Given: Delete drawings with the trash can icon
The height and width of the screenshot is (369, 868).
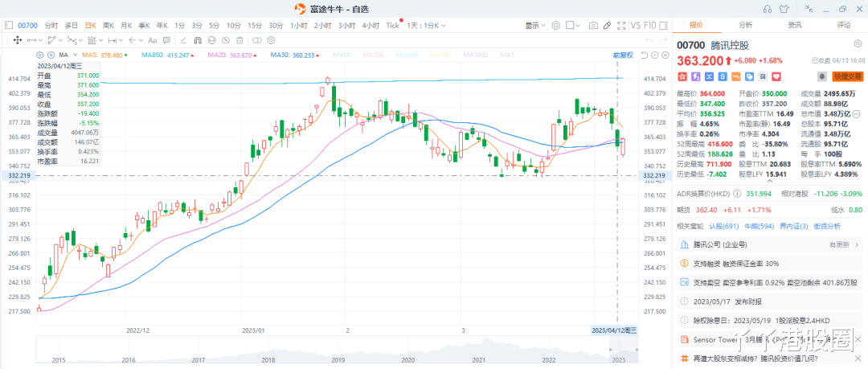Looking at the screenshot, I should pos(240,40).
